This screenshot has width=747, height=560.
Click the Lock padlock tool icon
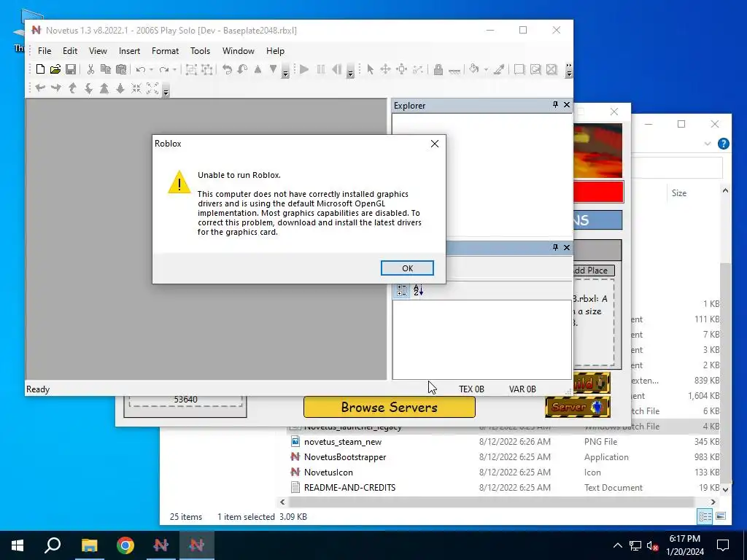pos(438,69)
